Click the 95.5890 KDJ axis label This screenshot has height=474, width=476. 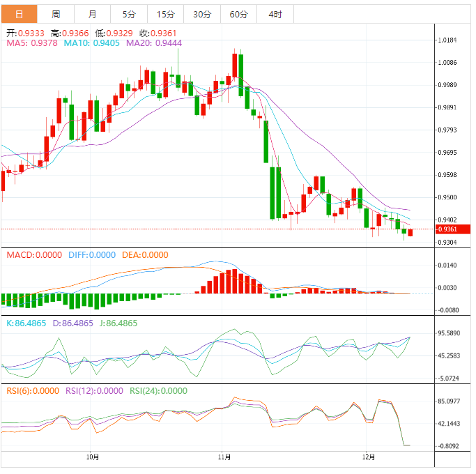coord(449,333)
